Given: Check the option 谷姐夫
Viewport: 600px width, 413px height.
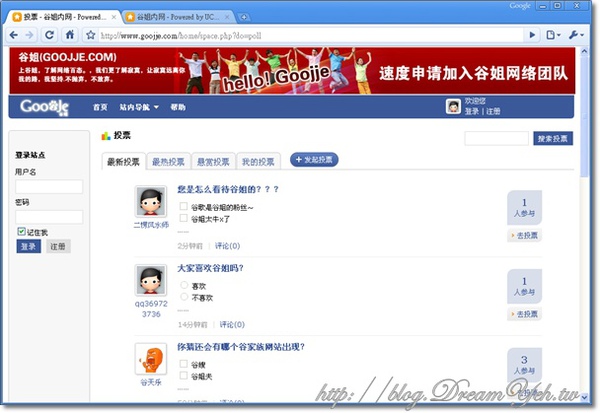Looking at the screenshot, I should (184, 375).
